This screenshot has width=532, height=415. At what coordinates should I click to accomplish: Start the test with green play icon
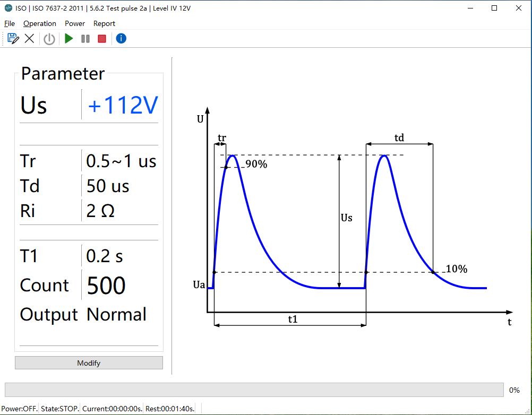[69, 39]
